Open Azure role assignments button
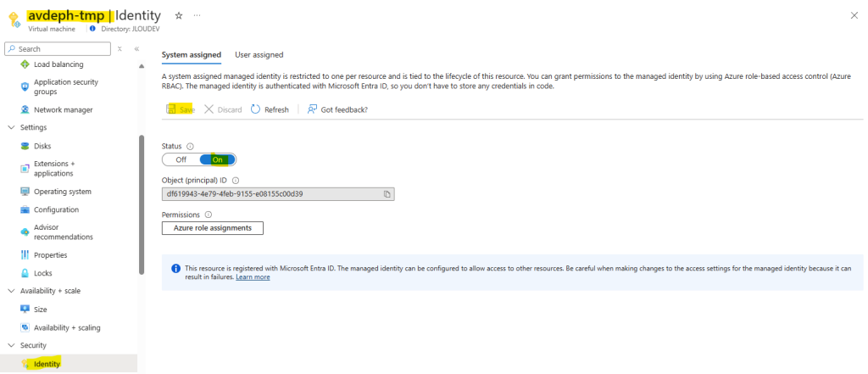 [x=213, y=228]
